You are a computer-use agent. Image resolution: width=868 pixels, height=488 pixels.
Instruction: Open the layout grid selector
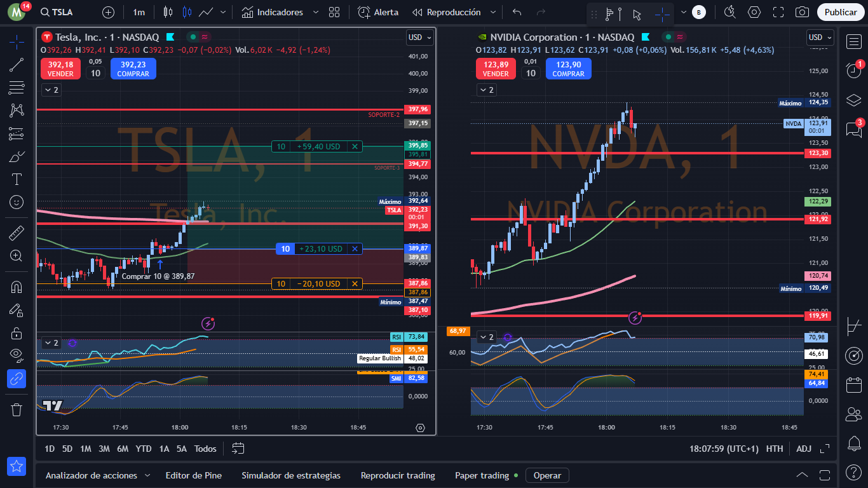pos(334,12)
